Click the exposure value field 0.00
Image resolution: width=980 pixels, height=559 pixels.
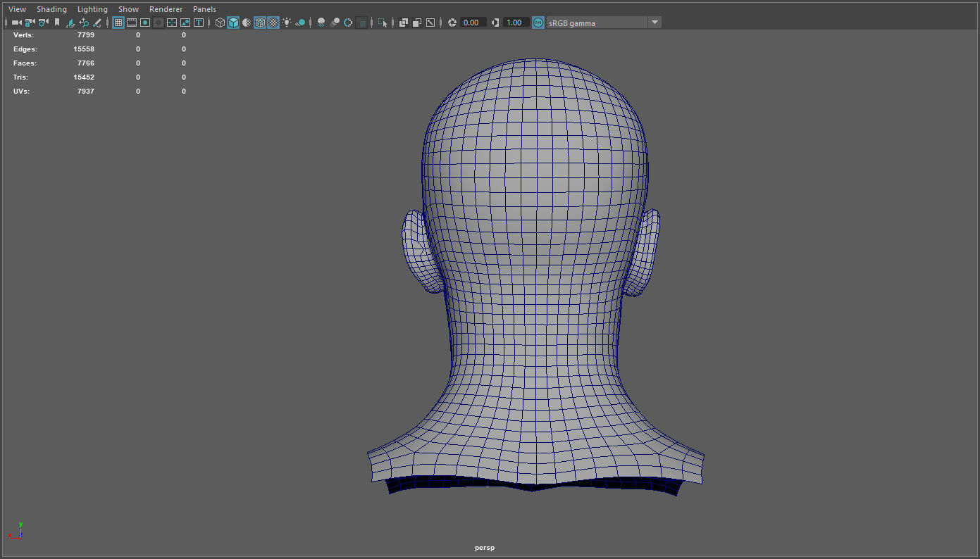point(473,23)
